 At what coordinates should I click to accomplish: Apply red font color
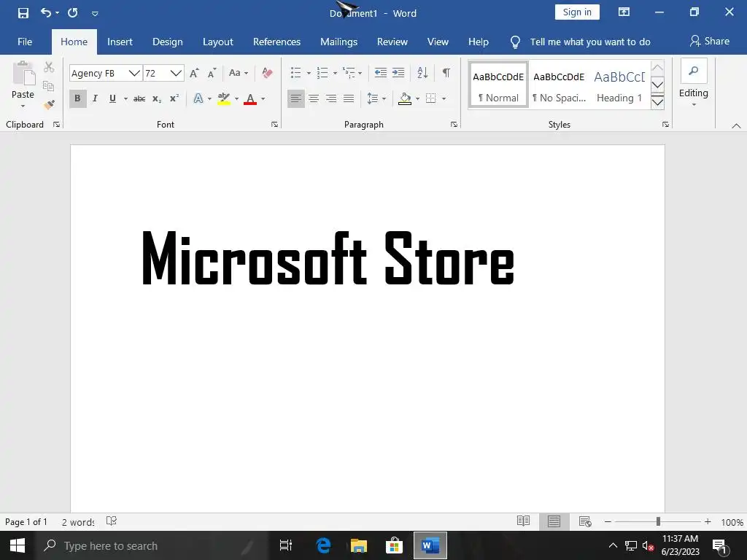point(250,98)
